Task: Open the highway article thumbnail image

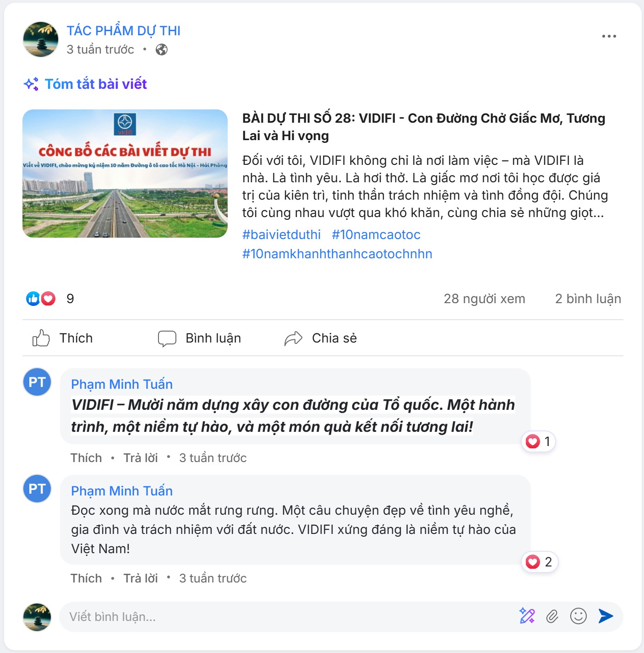Action: (x=125, y=174)
